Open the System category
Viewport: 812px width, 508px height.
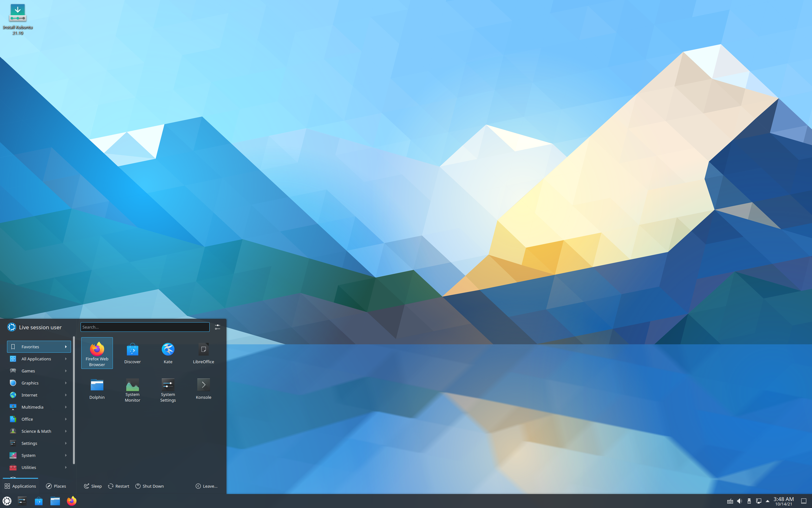(x=39, y=456)
